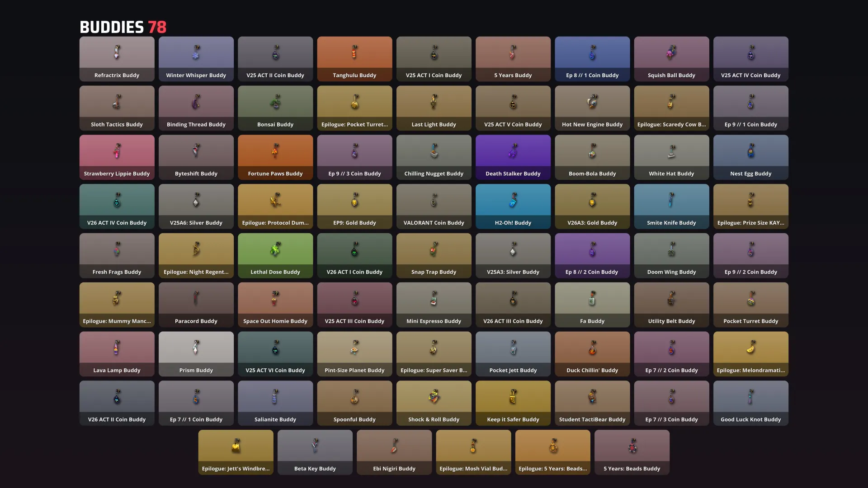This screenshot has height=488, width=868.
Task: Click the Strawberry Lippie Buddy icon
Action: [x=117, y=151]
